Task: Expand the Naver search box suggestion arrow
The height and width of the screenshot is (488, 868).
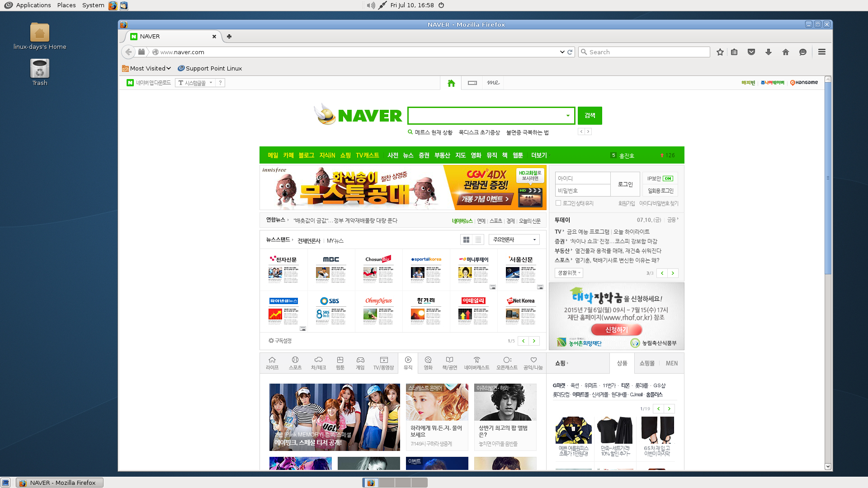Action: [x=568, y=116]
